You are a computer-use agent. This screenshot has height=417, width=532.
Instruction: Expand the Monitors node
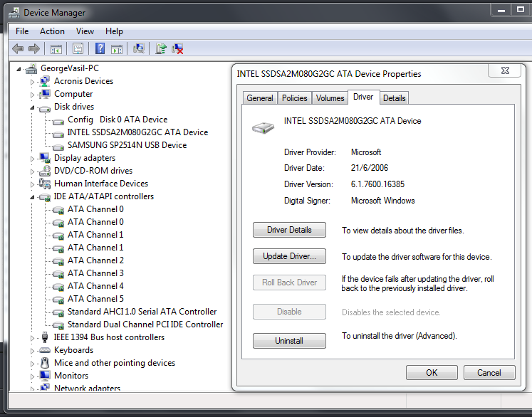tap(32, 376)
